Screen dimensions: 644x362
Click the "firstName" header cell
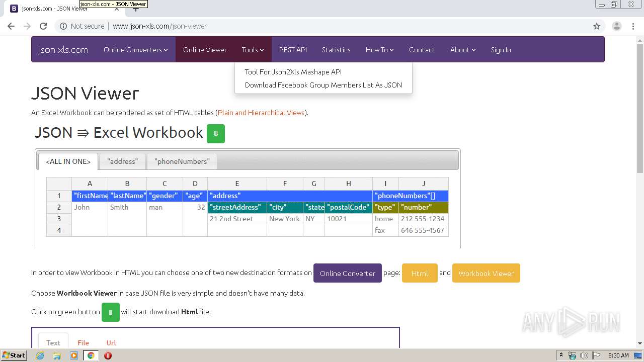pyautogui.click(x=90, y=196)
